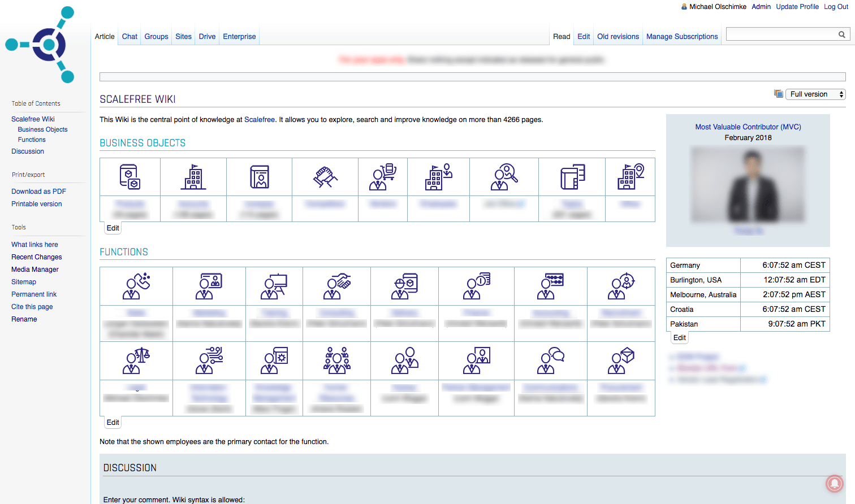
Task: Open the Manage Subscriptions tab
Action: (682, 36)
